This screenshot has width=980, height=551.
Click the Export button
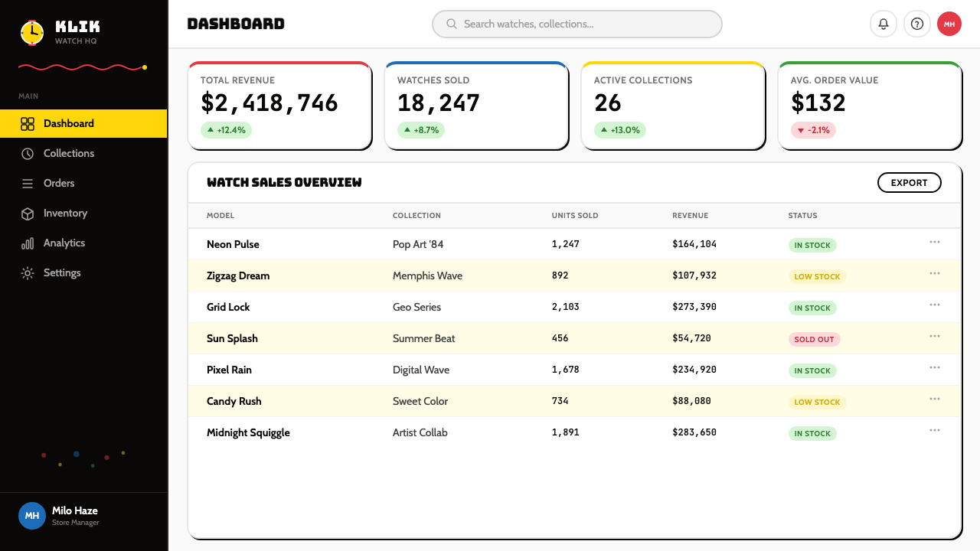(x=909, y=183)
